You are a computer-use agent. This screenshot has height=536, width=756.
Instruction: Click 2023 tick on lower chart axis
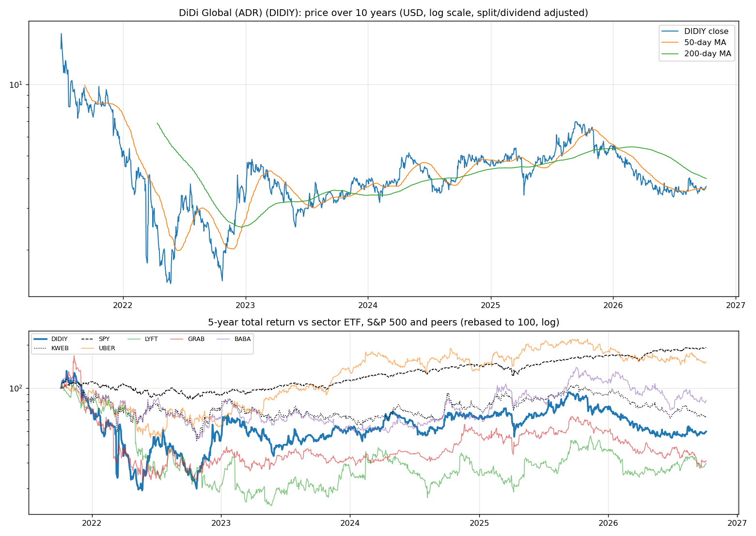click(221, 523)
